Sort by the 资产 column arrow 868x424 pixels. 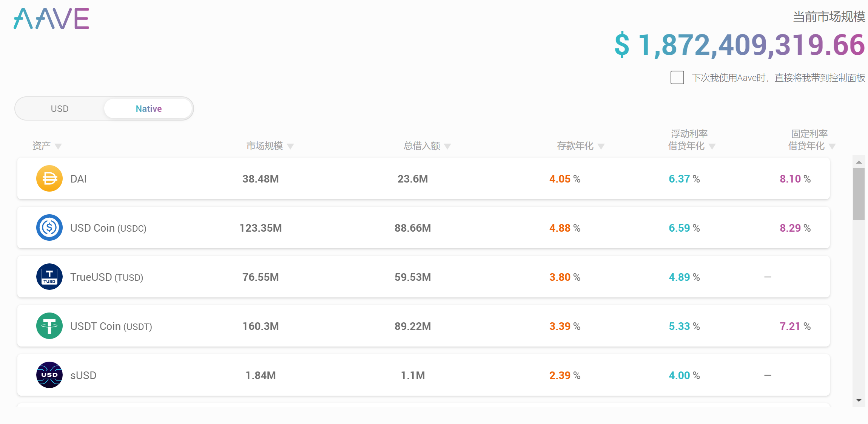tap(58, 146)
